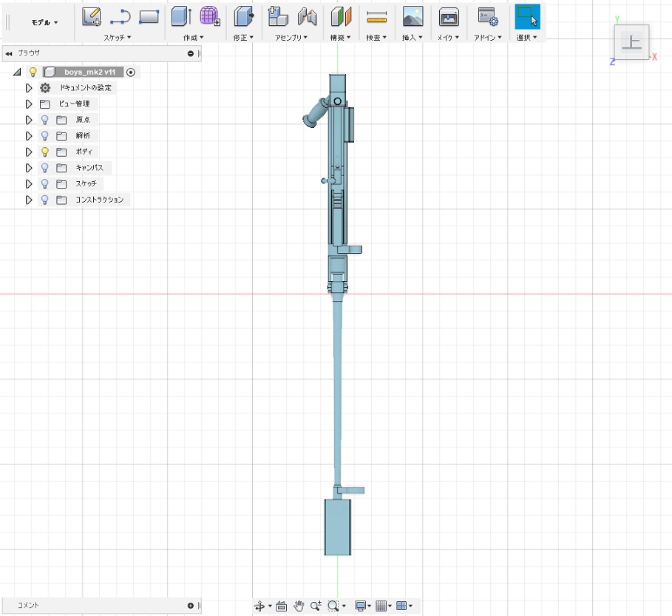Expand the コンストラクション folder
The height and width of the screenshot is (616, 672).
pyautogui.click(x=29, y=200)
